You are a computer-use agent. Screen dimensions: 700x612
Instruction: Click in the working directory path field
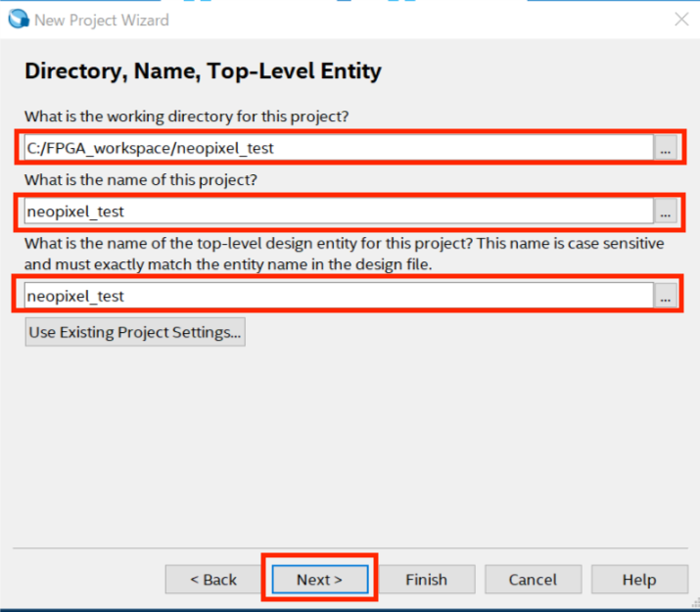[x=338, y=148]
